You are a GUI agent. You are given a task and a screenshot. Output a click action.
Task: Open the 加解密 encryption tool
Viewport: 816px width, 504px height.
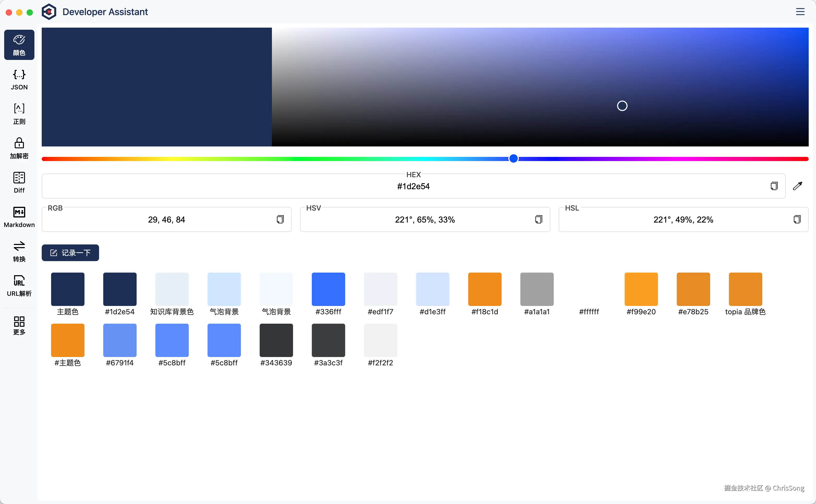pos(19,148)
